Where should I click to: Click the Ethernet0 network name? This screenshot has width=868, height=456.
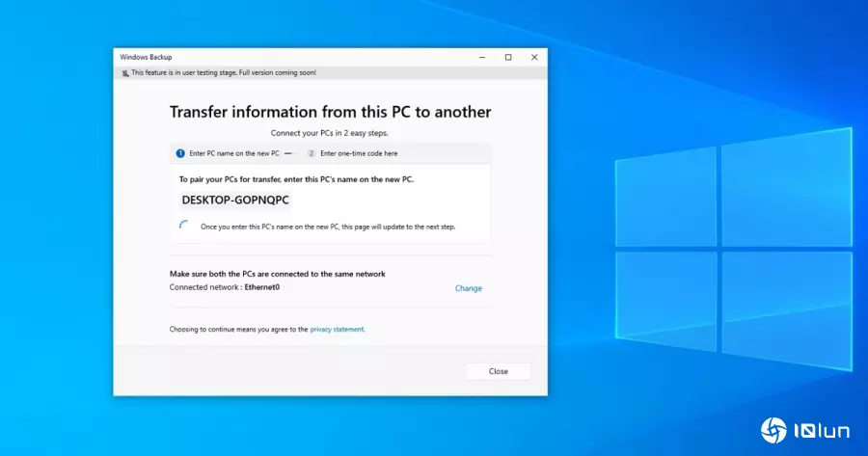261,287
